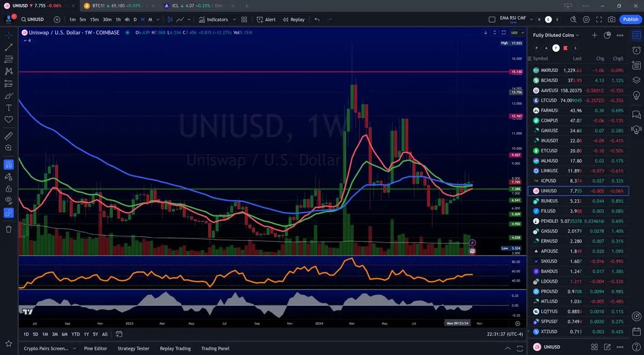This screenshot has width=644, height=355.
Task: Open the Replay Trading tab
Action: coord(175,349)
